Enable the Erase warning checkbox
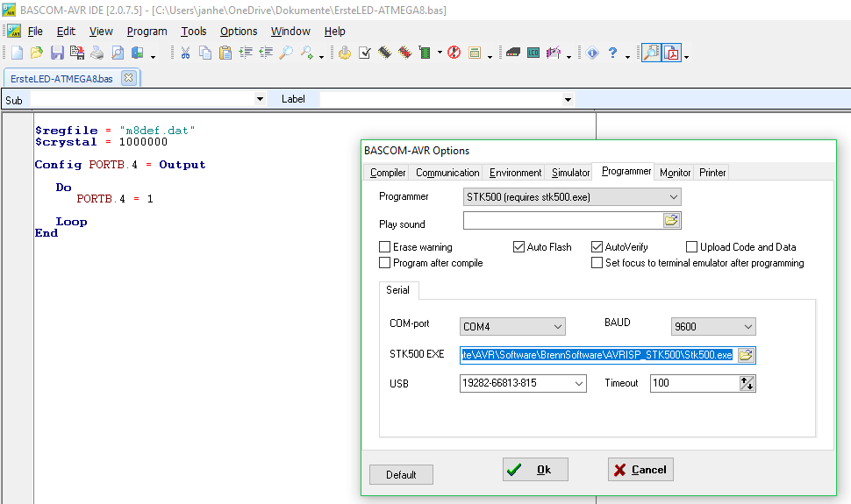The width and height of the screenshot is (851, 504). tap(384, 247)
